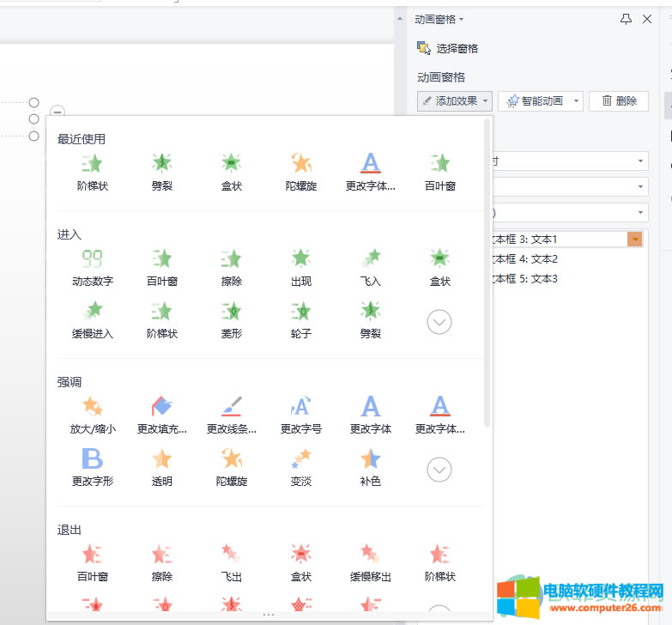Click the 缓慢移出 exit effect

370,561
